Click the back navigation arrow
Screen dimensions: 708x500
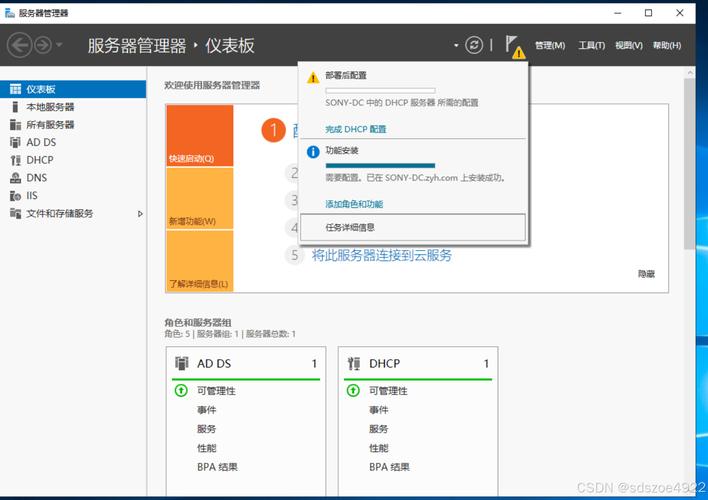click(x=19, y=45)
